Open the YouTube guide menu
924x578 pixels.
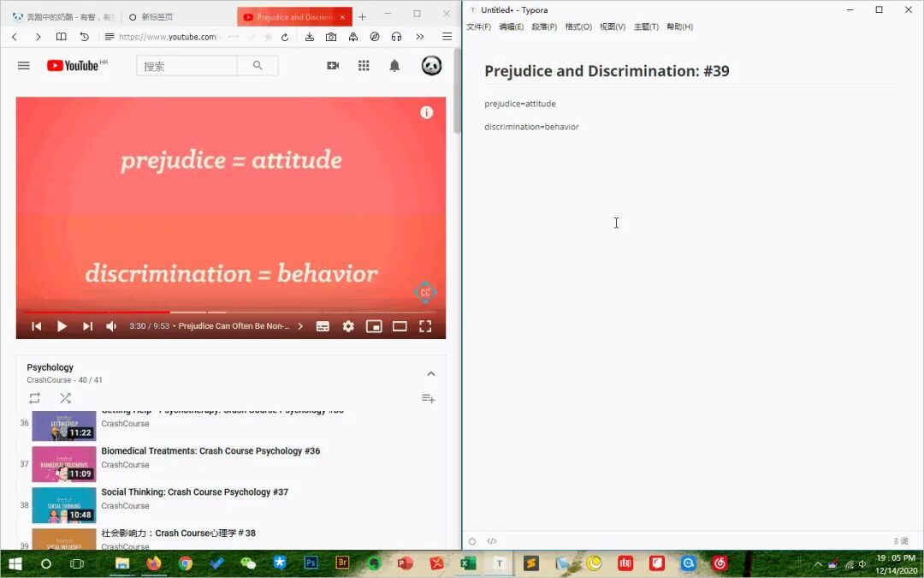24,65
